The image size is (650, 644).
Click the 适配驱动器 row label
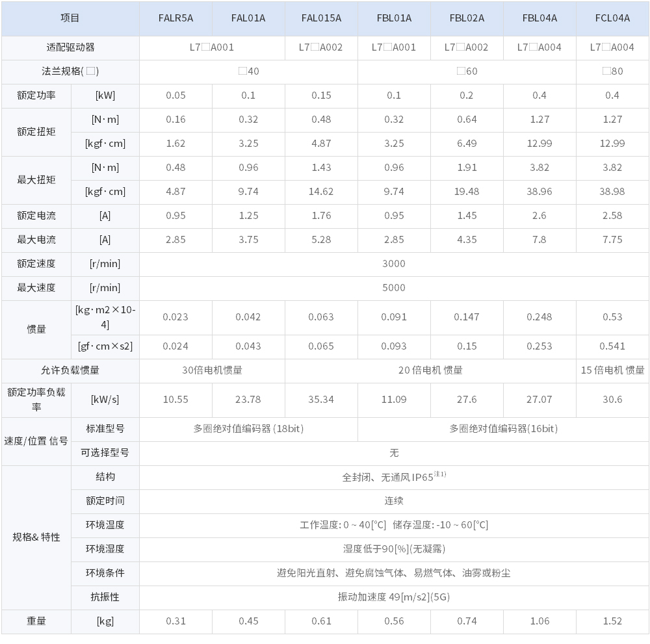(x=70, y=47)
